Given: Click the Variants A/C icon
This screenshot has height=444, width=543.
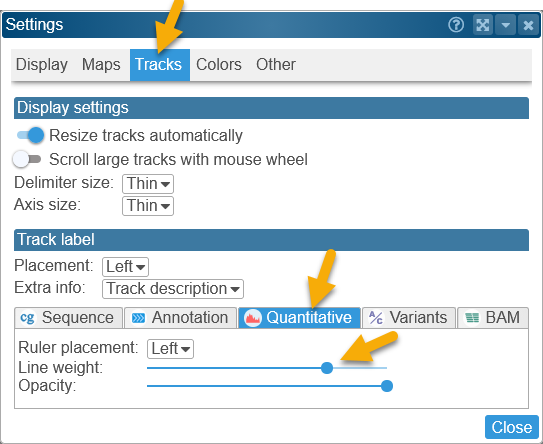Looking at the screenshot, I should (x=376, y=318).
